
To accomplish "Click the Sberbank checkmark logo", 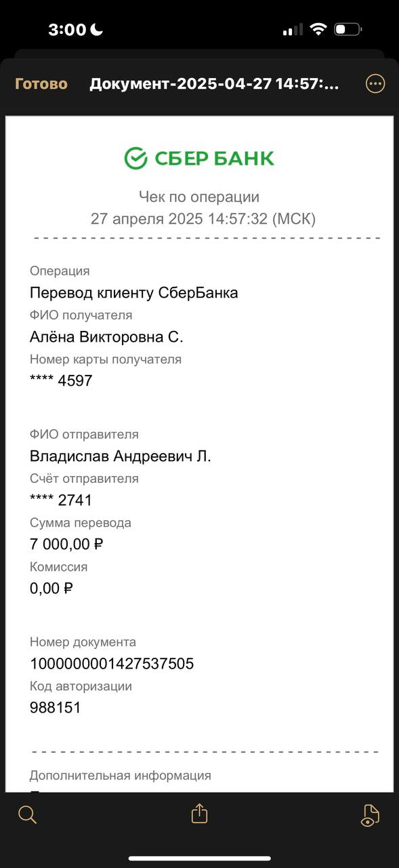I will pos(135,158).
